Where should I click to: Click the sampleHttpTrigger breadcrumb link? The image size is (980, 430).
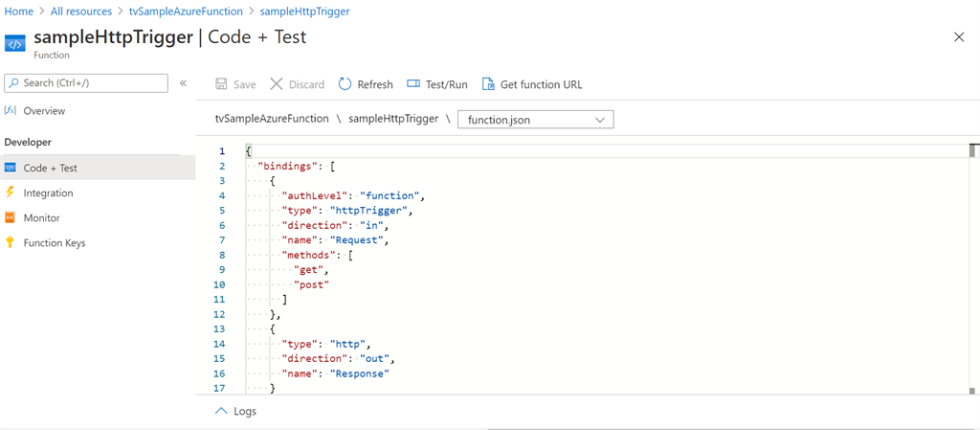[x=305, y=11]
